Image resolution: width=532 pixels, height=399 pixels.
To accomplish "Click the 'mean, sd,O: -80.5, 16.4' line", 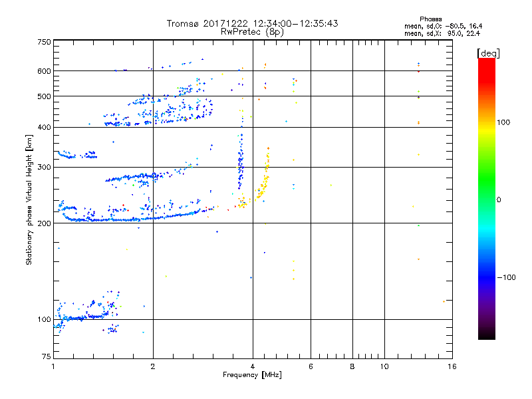I will tap(443, 26).
